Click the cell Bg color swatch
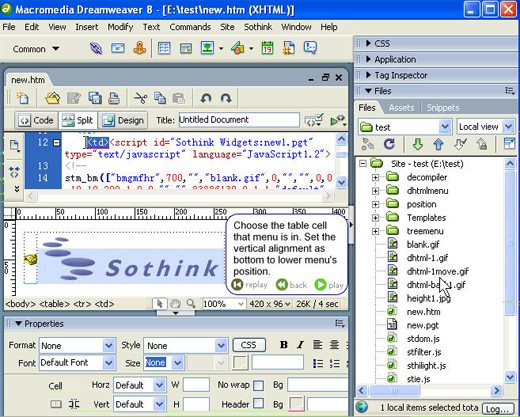 coord(296,404)
